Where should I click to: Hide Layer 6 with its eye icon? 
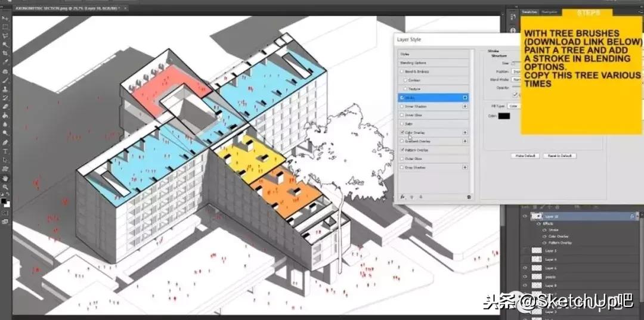pos(525,268)
